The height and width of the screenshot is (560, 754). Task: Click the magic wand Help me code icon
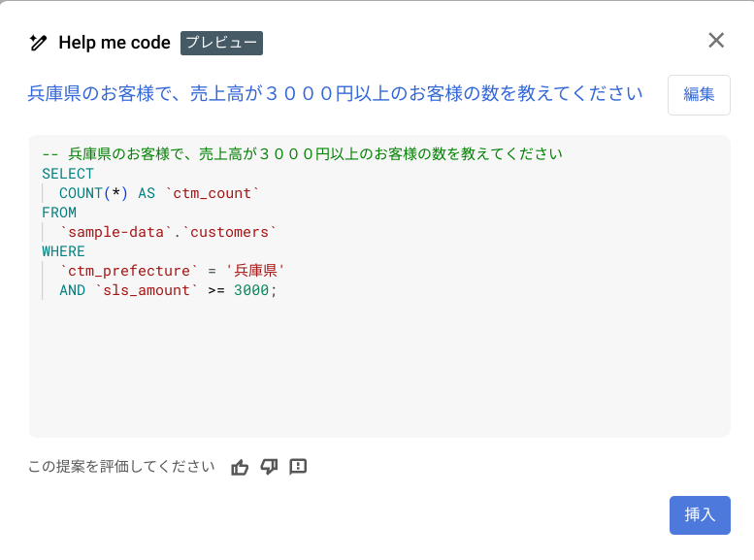coord(38,43)
